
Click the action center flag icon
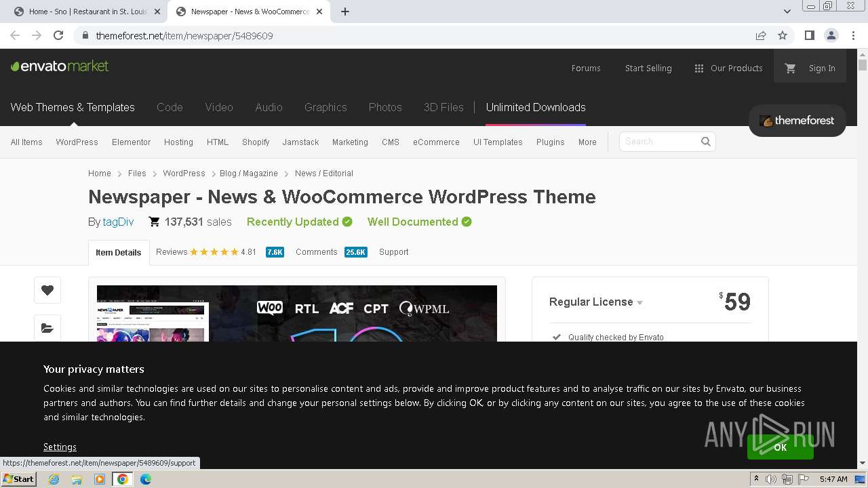click(x=803, y=479)
